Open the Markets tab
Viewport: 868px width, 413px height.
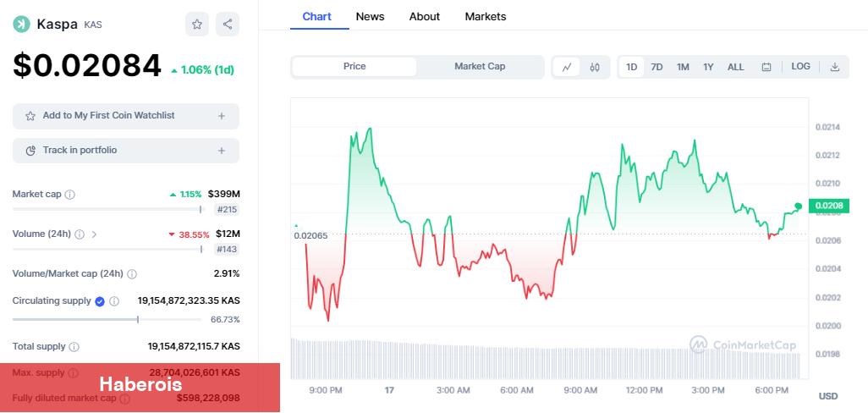(486, 17)
